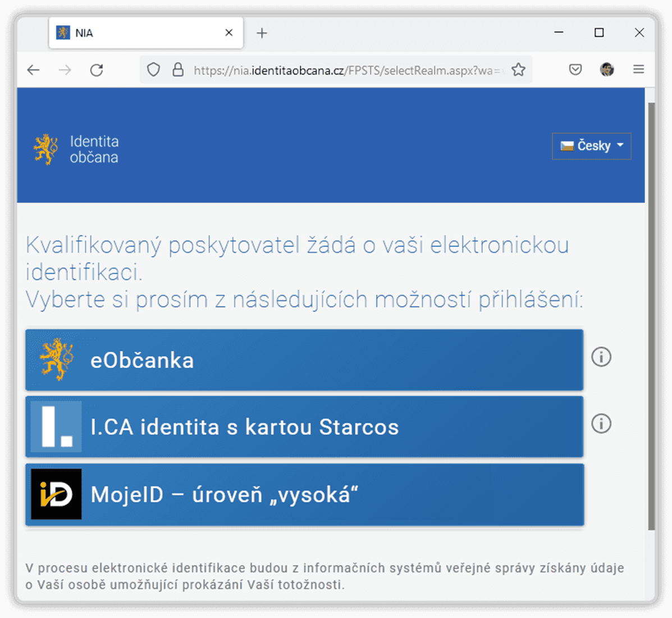Click the browser back arrow

[34, 70]
